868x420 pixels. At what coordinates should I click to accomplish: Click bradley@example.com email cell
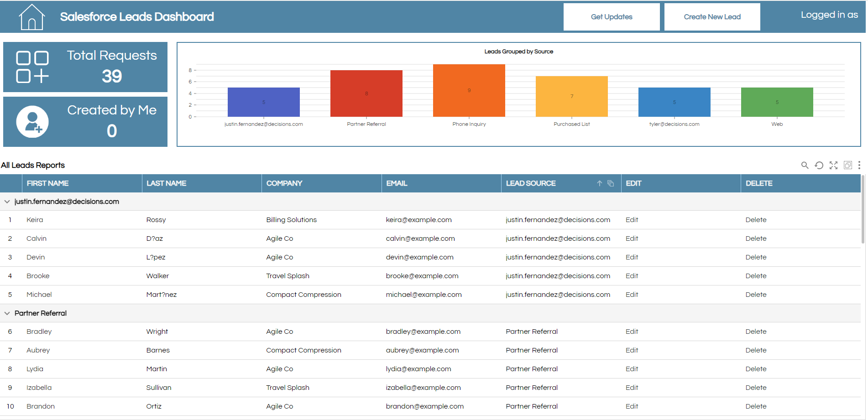[423, 332]
